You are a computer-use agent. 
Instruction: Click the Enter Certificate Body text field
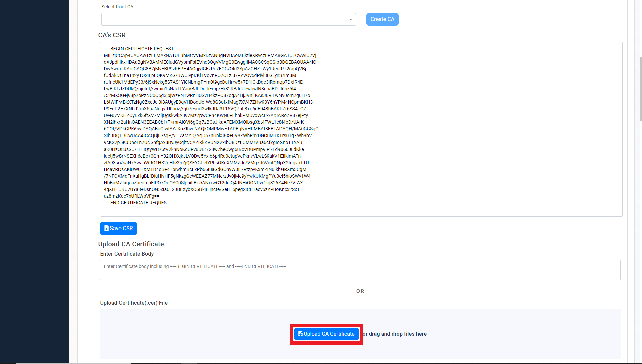click(360, 270)
